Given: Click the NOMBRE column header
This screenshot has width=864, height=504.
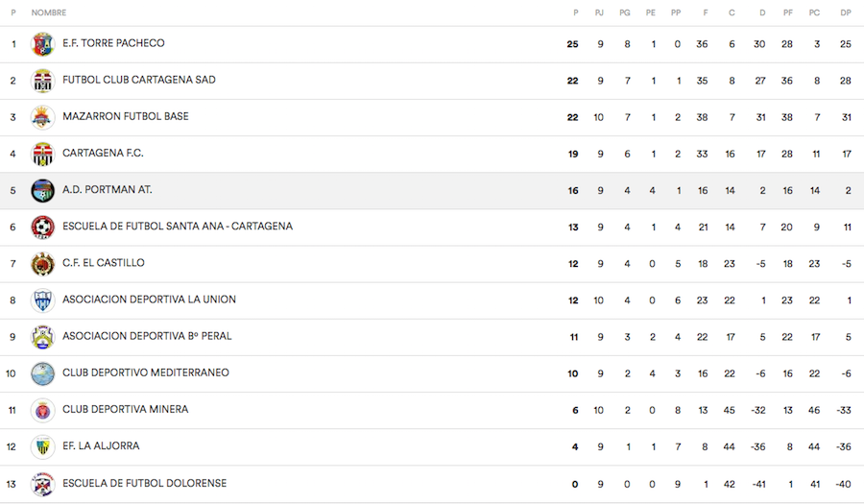Looking at the screenshot, I should point(49,12).
